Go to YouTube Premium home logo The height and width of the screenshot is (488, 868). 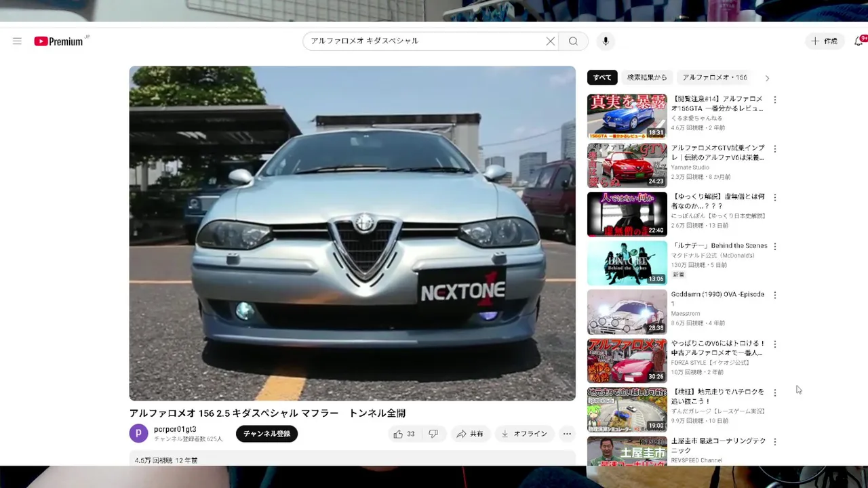pyautogui.click(x=59, y=41)
